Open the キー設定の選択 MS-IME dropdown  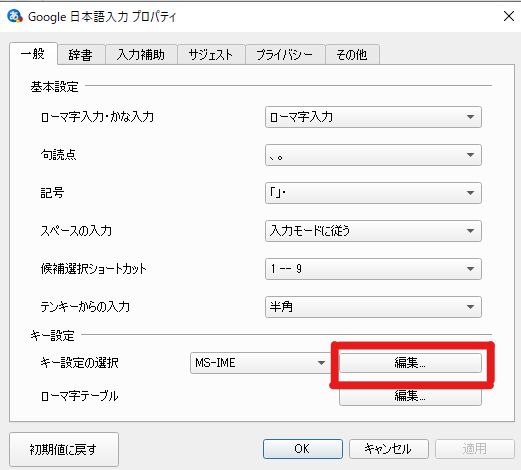(260, 363)
